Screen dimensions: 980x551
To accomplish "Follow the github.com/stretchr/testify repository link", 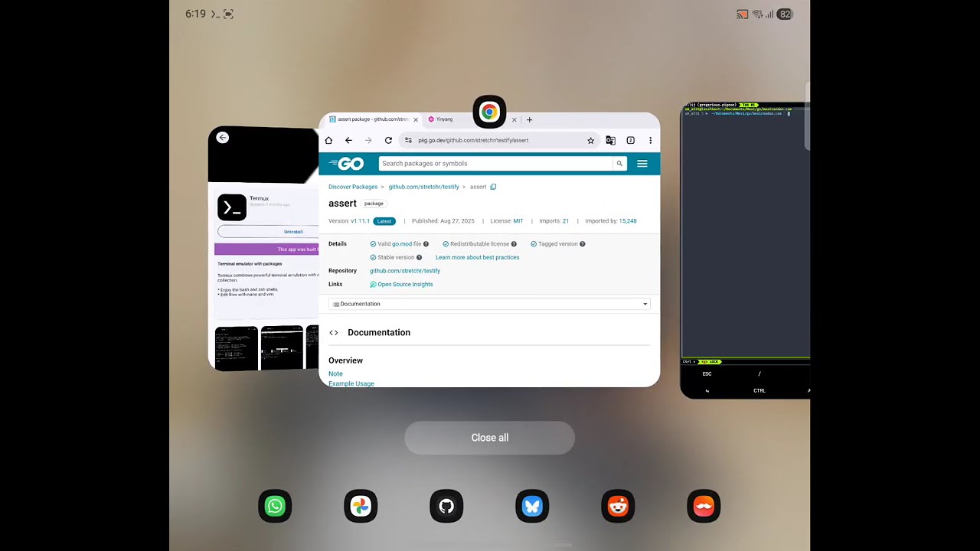I will 405,271.
